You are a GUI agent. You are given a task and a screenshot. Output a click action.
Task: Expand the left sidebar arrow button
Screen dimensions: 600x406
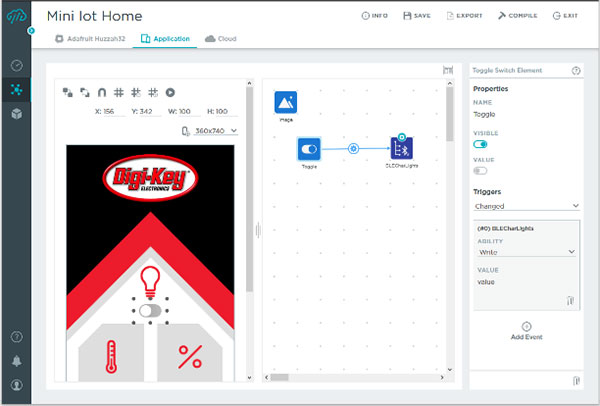[31, 30]
